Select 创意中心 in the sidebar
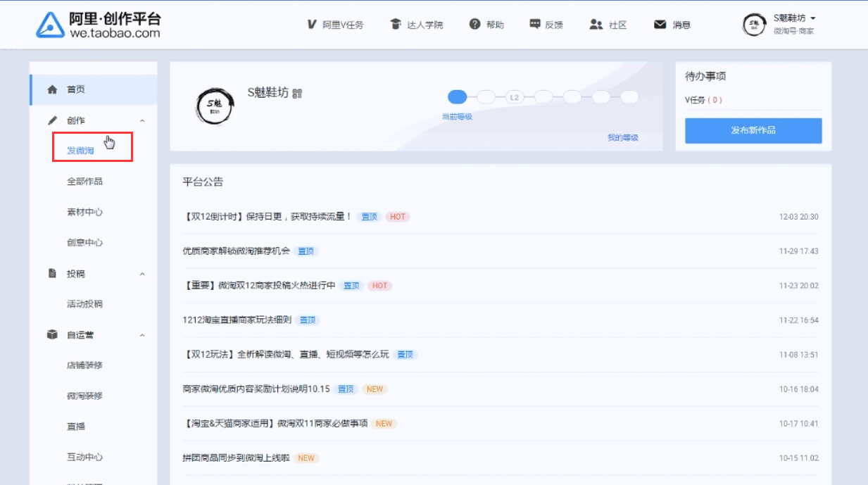 pos(84,243)
